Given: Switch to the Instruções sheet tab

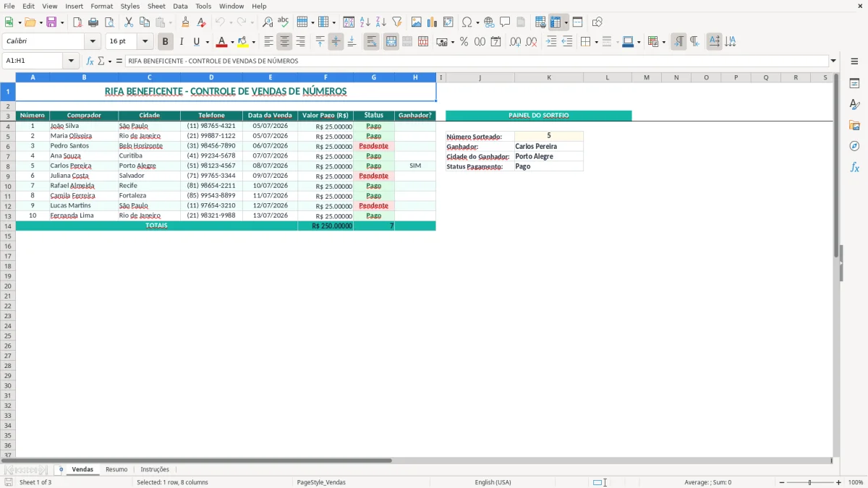Looking at the screenshot, I should coord(155,469).
